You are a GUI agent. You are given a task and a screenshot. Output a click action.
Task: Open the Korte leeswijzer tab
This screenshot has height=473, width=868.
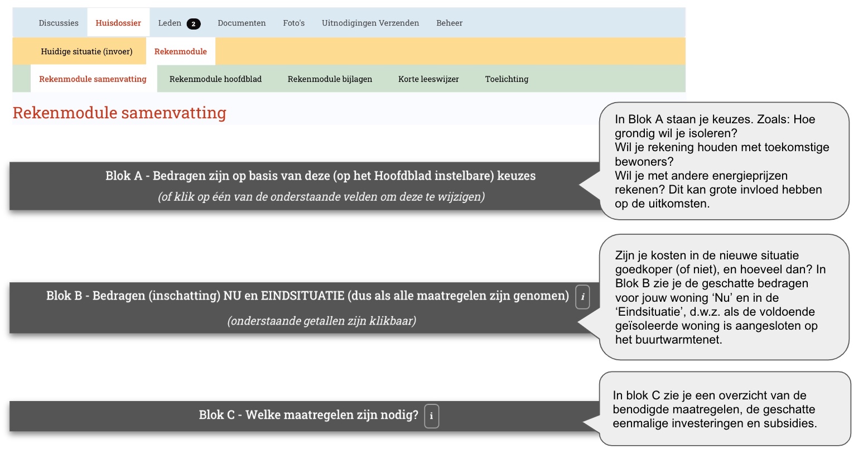(x=428, y=79)
